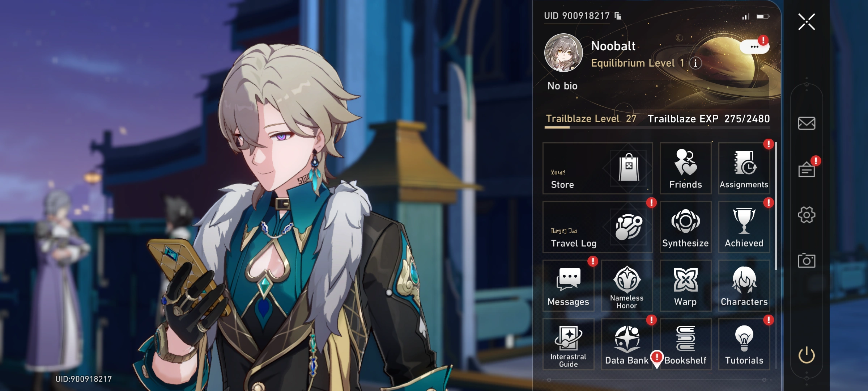View the Achieved trophies page

click(744, 227)
